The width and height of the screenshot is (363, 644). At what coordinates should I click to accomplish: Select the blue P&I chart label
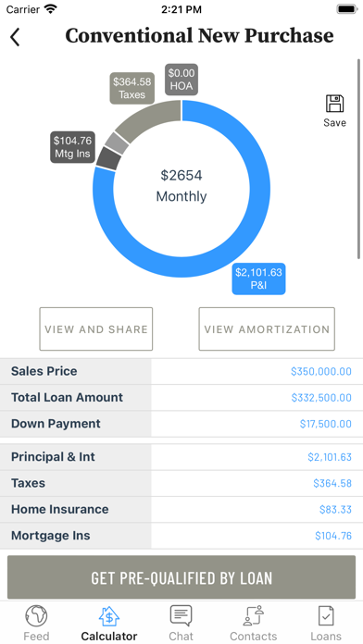tap(258, 279)
